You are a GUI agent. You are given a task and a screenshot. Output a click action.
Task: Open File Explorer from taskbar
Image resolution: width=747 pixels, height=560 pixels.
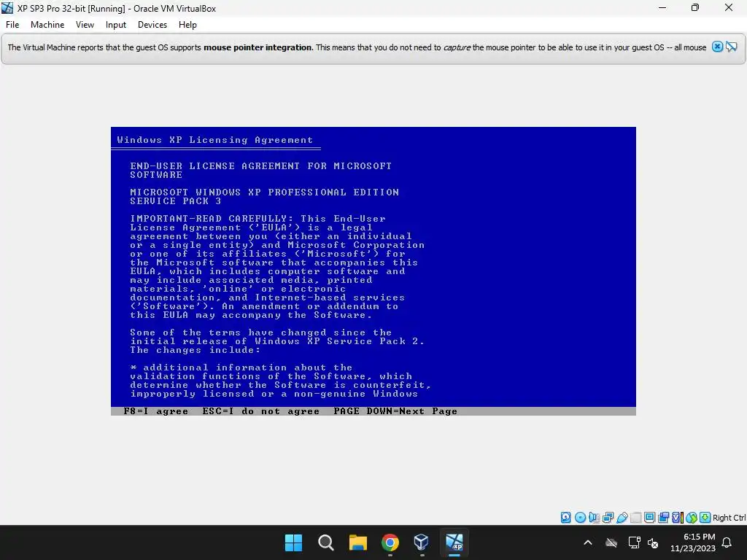(357, 542)
